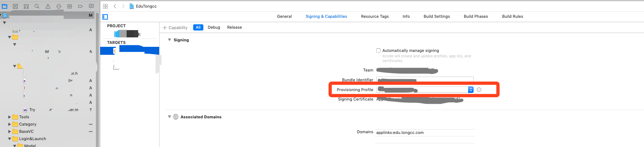Select the highlighted target under TARGETS
This screenshot has width=644, height=147.
point(130,51)
